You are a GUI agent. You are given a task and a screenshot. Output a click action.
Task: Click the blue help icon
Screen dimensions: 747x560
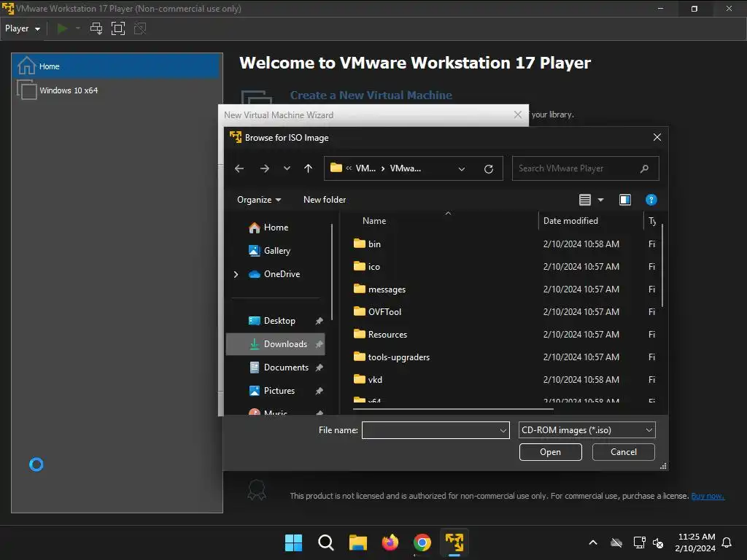pos(651,200)
